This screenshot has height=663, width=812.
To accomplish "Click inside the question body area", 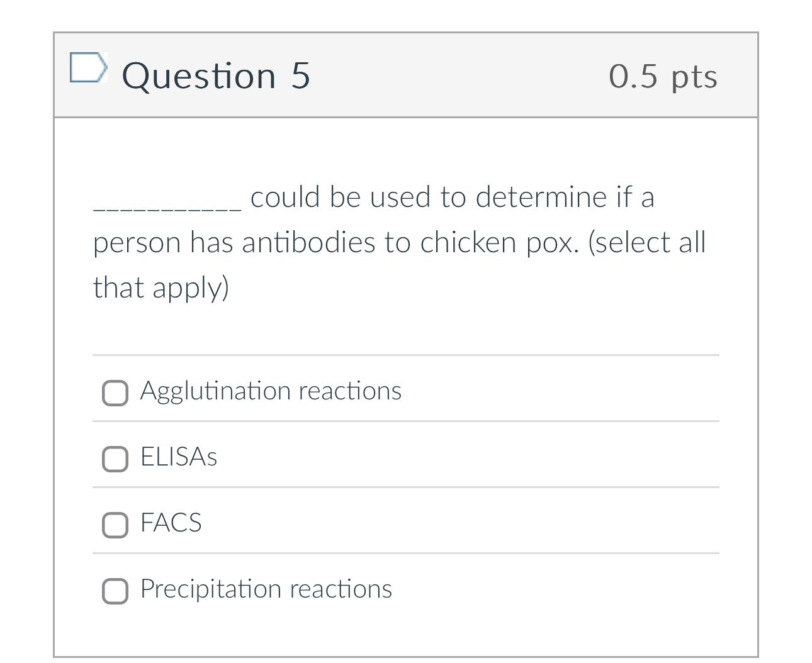I will [406, 327].
